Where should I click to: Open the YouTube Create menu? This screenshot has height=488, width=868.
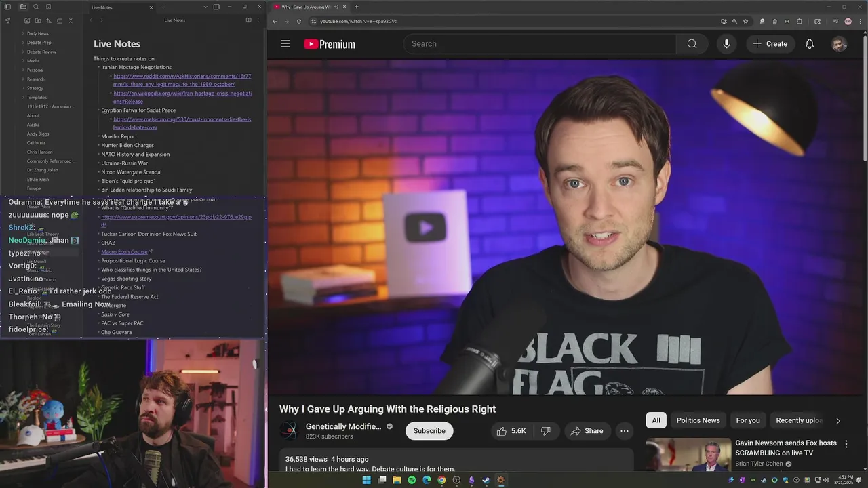click(770, 44)
